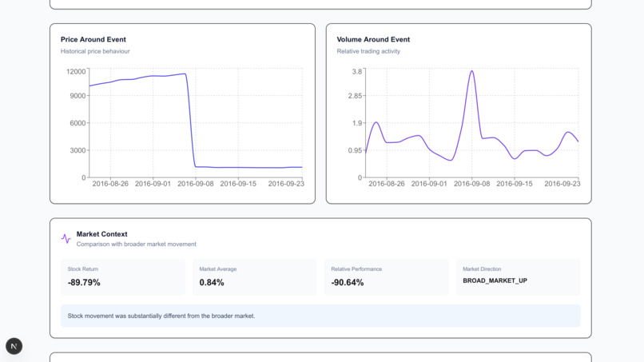
Task: Click 2016-09-23 label on price chart
Action: pyautogui.click(x=286, y=184)
